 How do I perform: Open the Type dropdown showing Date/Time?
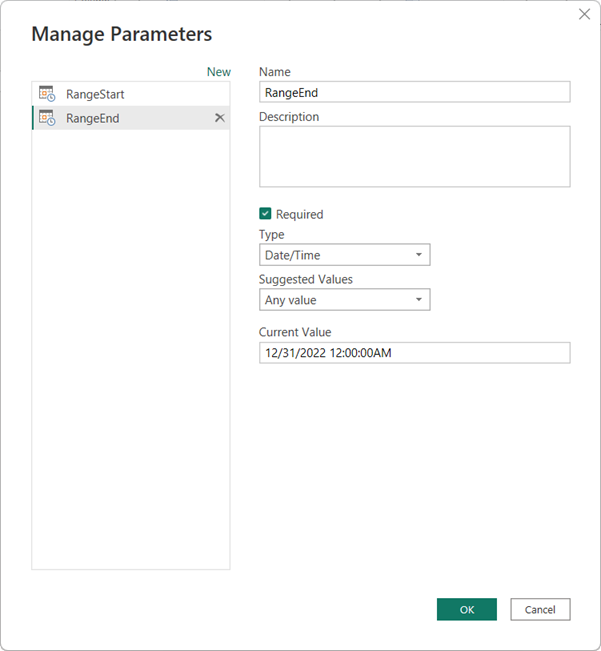tap(344, 255)
